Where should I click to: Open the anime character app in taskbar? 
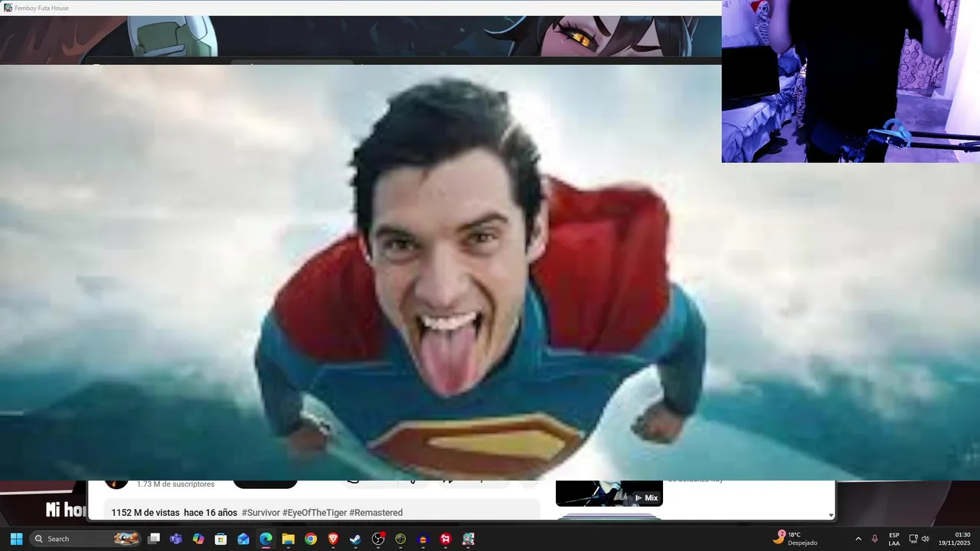click(x=468, y=539)
